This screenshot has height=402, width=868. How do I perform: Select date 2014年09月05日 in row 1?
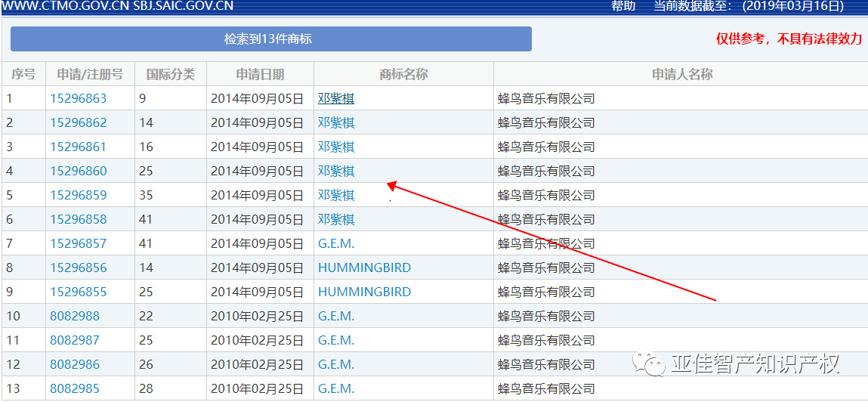[x=258, y=98]
